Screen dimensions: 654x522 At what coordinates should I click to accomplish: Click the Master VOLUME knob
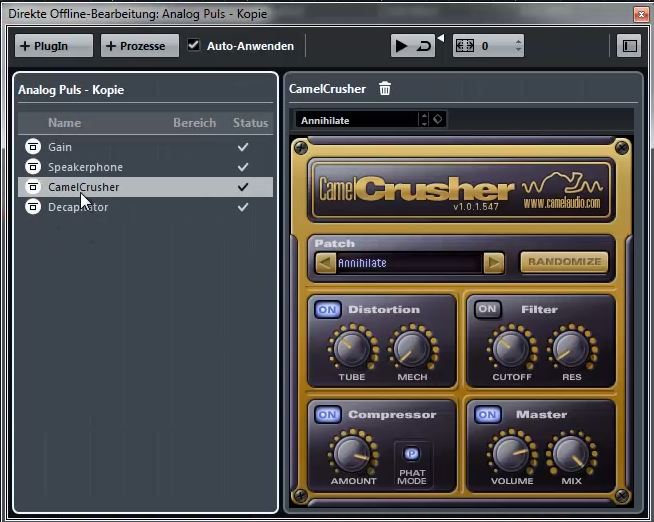pyautogui.click(x=512, y=453)
